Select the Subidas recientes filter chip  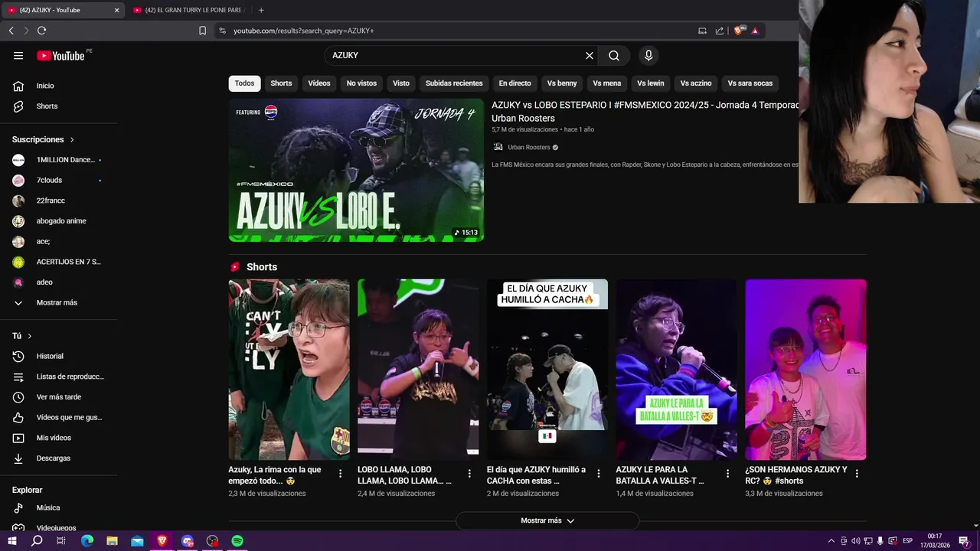[x=454, y=83]
